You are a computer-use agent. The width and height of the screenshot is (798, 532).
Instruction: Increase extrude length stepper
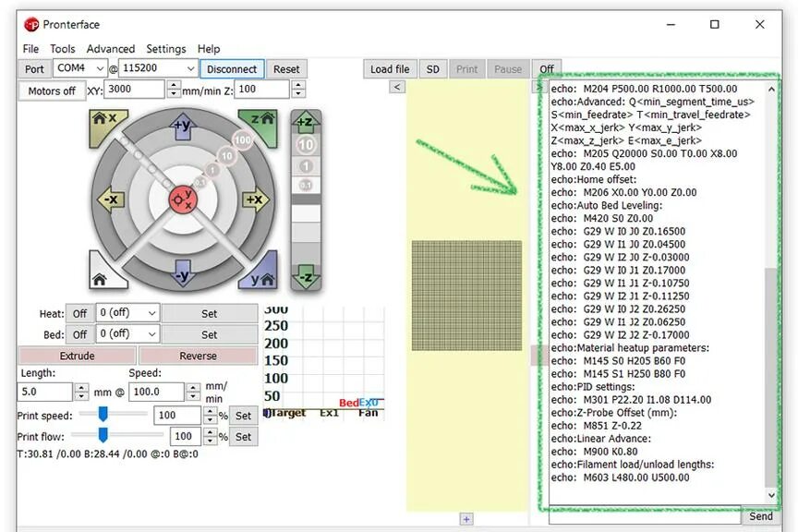click(81, 388)
